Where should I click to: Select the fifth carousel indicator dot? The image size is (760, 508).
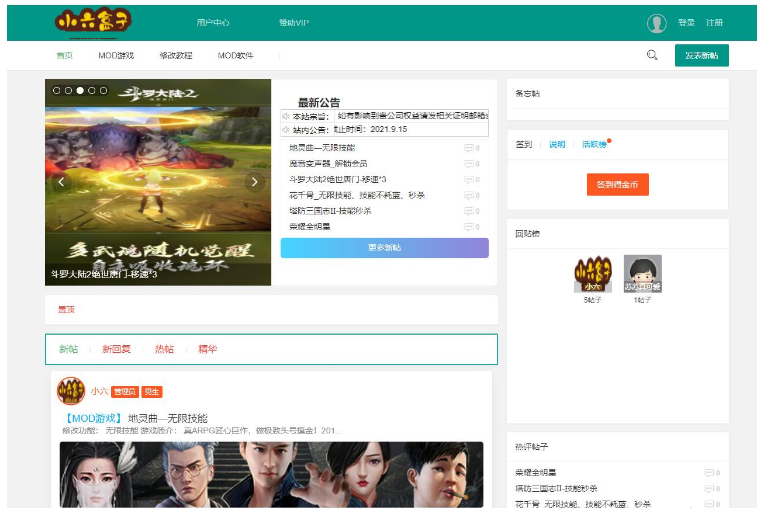103,90
